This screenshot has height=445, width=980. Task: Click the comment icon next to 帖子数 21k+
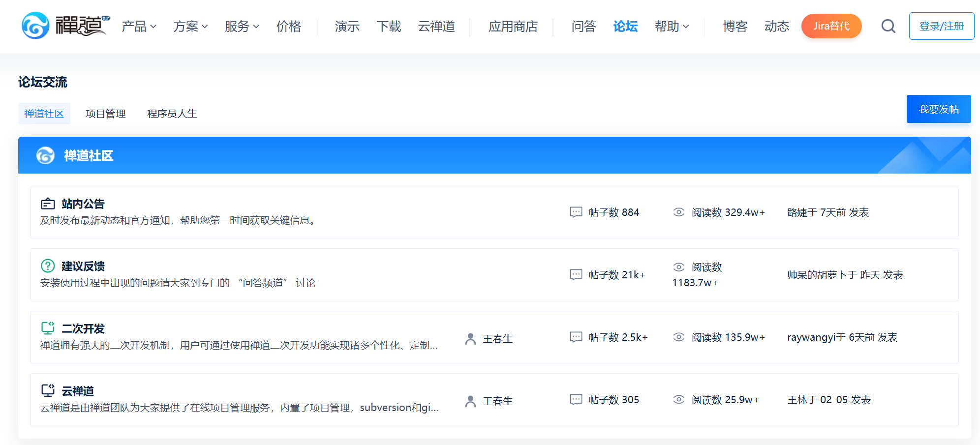pyautogui.click(x=576, y=274)
